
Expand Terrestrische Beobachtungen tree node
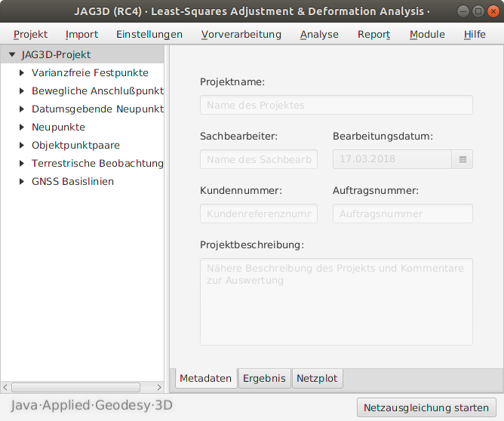point(22,163)
